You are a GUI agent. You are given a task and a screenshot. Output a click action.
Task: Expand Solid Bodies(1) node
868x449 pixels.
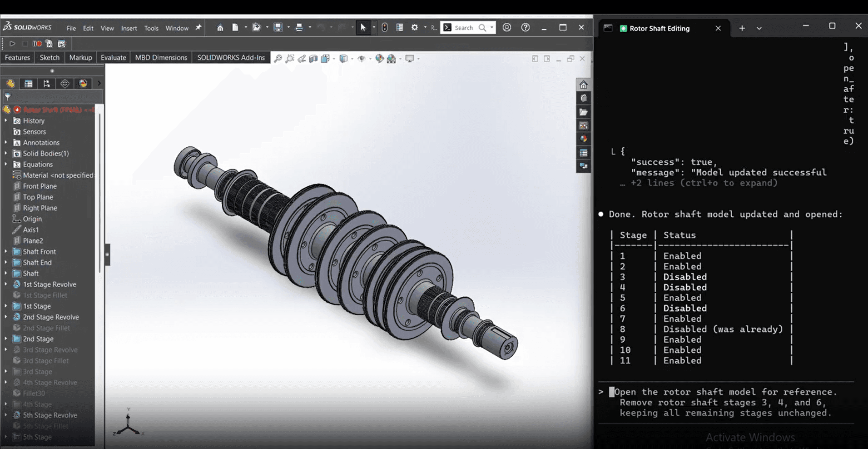(x=6, y=154)
